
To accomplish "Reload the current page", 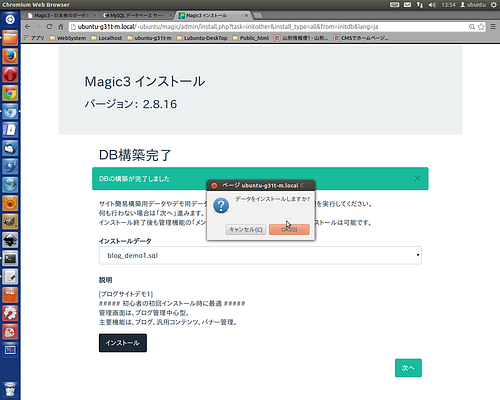I will [49, 27].
